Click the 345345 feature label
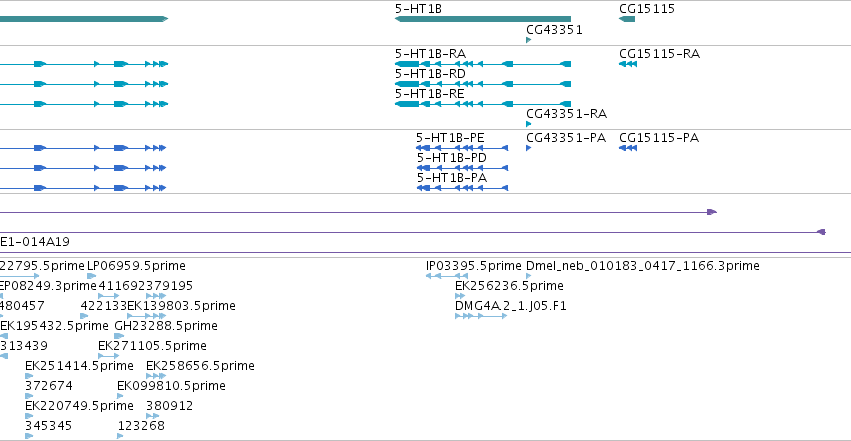Viewport: 851px width, 441px height. 48,426
